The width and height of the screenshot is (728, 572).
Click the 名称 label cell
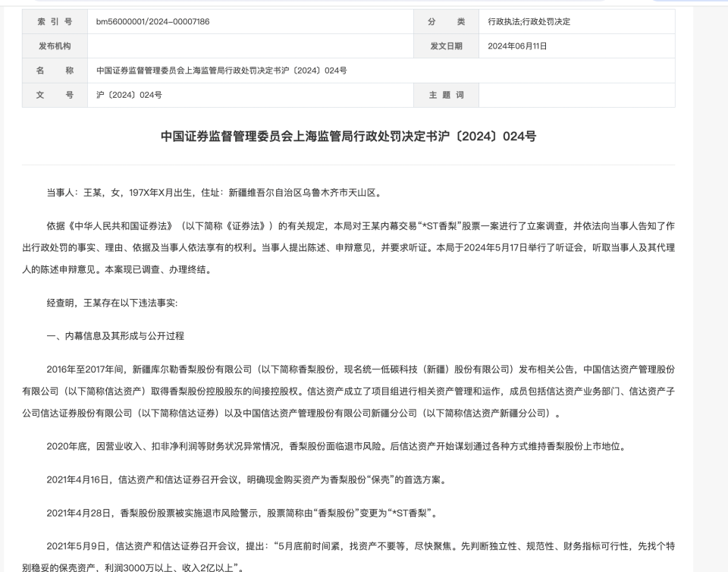click(55, 71)
